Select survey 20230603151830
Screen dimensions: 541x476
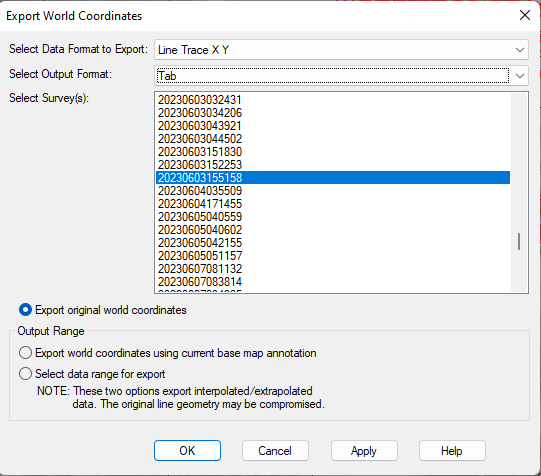[333, 152]
